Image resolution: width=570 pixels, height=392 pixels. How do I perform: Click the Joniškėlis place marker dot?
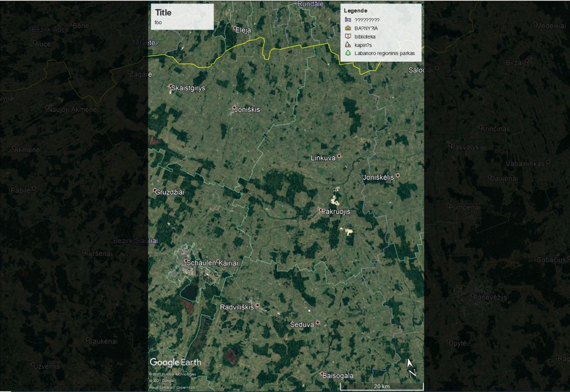(398, 176)
